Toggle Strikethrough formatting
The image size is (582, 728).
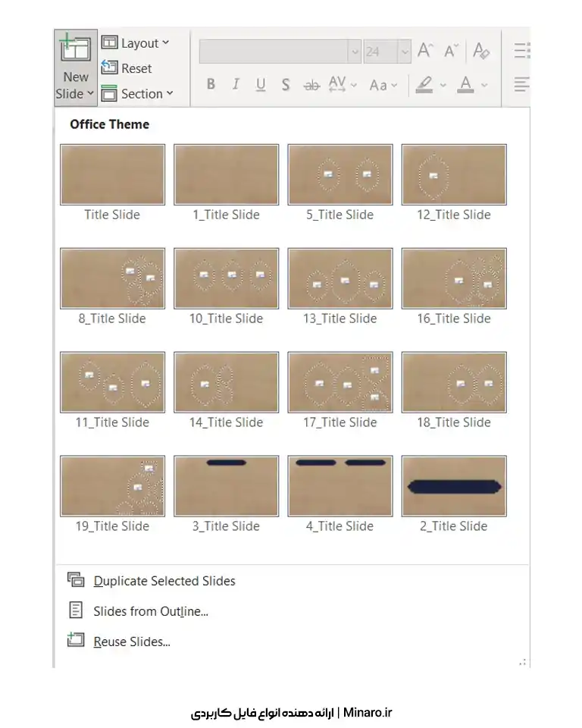point(311,85)
